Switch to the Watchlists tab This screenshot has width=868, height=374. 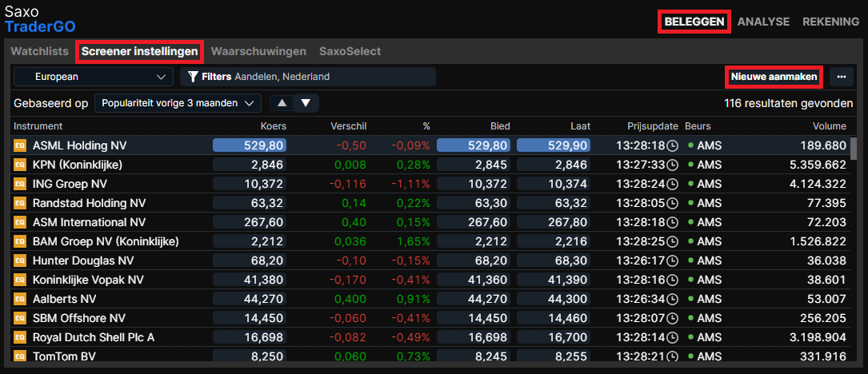40,51
